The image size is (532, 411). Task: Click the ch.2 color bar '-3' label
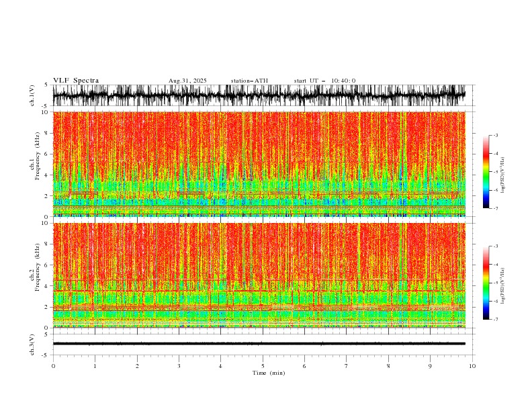pos(496,246)
